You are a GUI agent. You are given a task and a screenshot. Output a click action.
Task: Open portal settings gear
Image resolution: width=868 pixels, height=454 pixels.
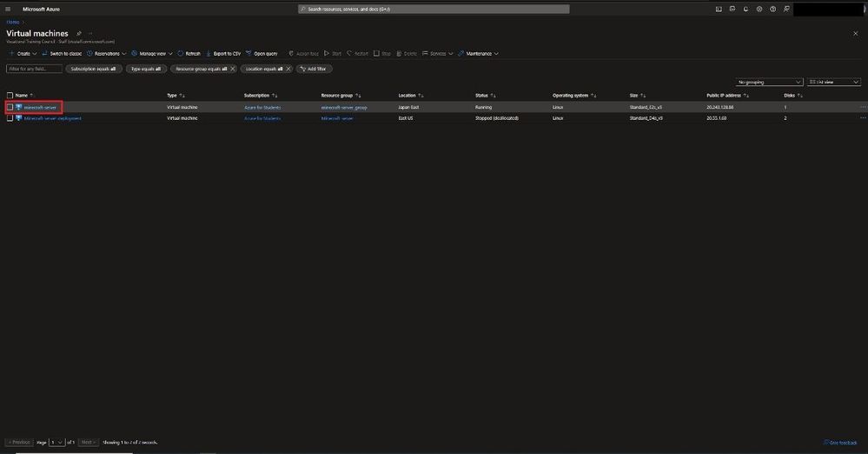coord(759,9)
